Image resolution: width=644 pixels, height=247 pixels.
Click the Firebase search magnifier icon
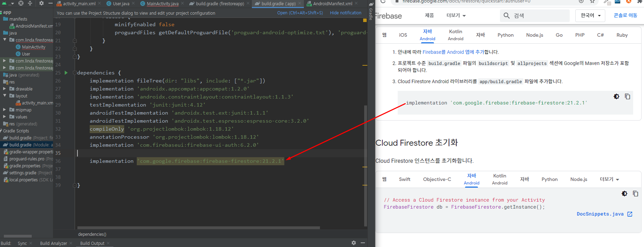coord(507,16)
